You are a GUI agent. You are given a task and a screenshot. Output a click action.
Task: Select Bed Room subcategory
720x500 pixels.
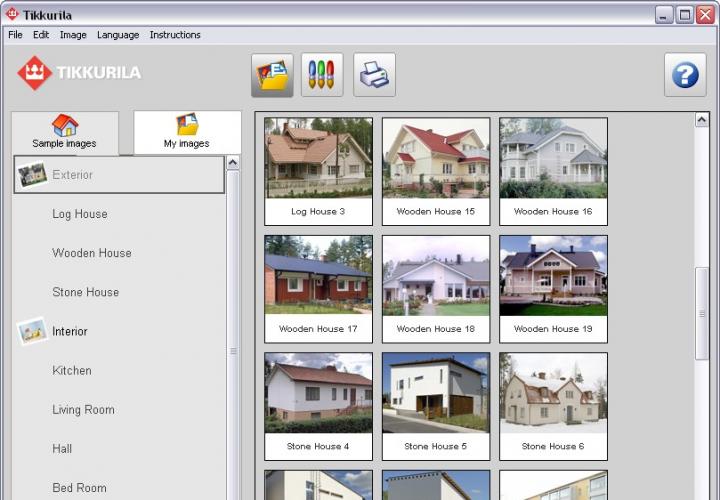click(79, 488)
